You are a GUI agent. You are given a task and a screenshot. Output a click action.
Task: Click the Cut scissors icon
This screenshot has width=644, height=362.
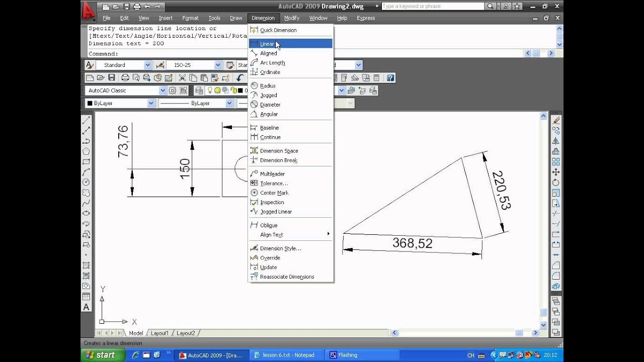pyautogui.click(x=182, y=77)
